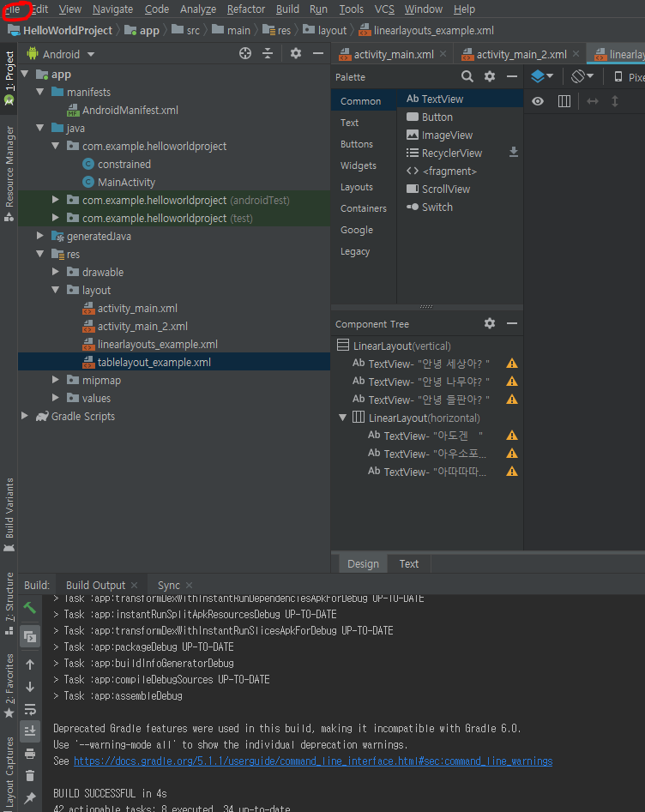Open MainActivity class
The image size is (645, 812).
point(126,183)
